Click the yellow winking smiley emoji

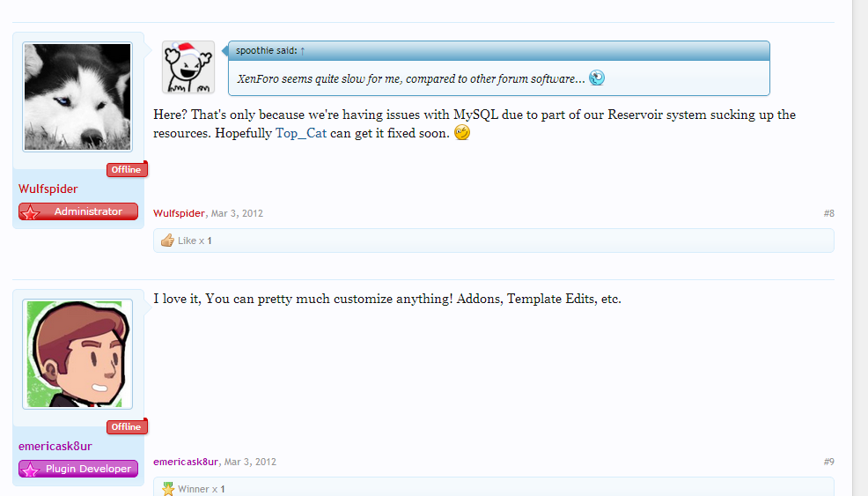click(462, 133)
